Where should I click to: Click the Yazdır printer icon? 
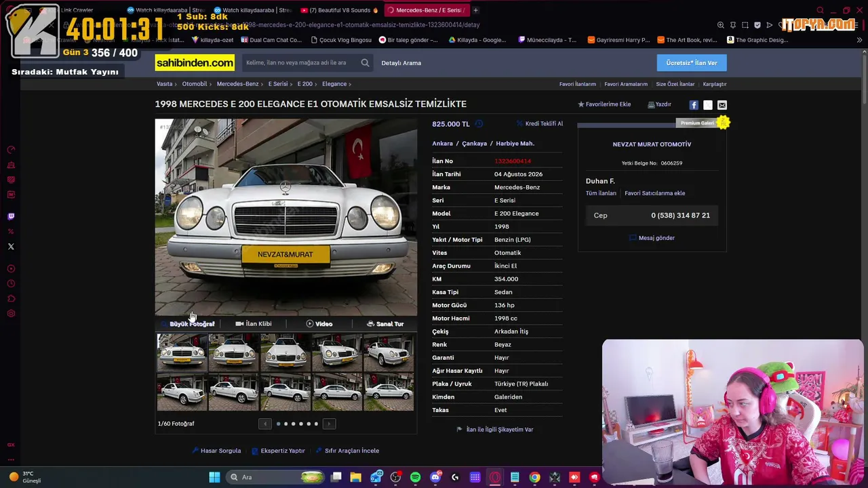[651, 104]
